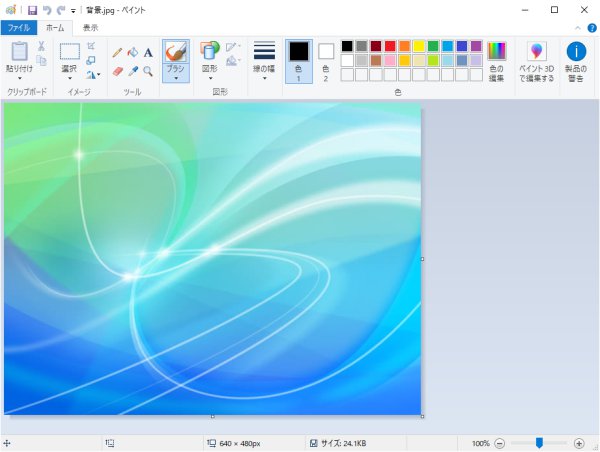Screen dimensions: 600x452
Task: Click the 100% zoom level text
Action: pos(481,443)
